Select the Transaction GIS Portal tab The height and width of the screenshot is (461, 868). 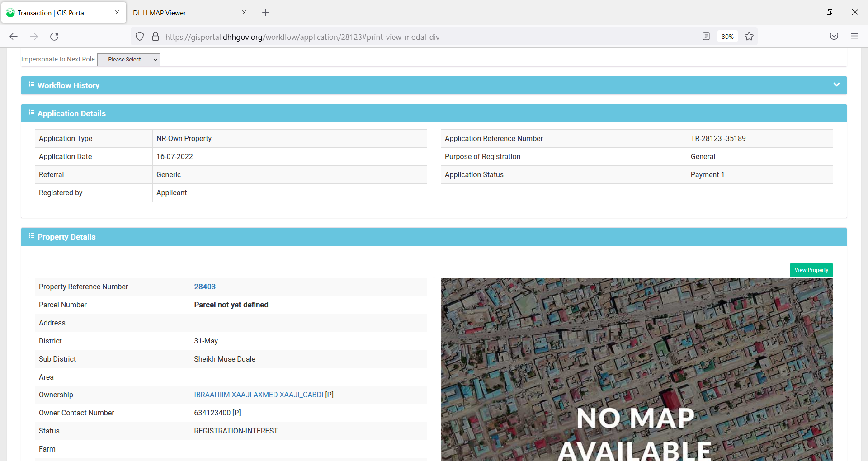point(64,13)
